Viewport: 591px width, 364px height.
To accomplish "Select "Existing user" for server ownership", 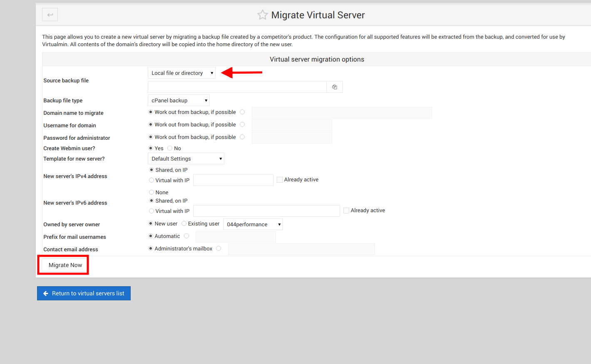I will [184, 223].
